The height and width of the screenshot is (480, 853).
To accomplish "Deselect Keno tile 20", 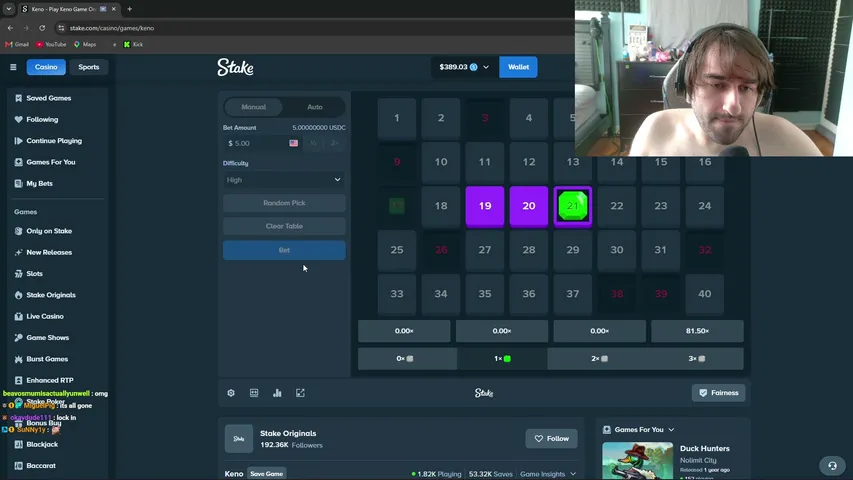I will pos(529,206).
